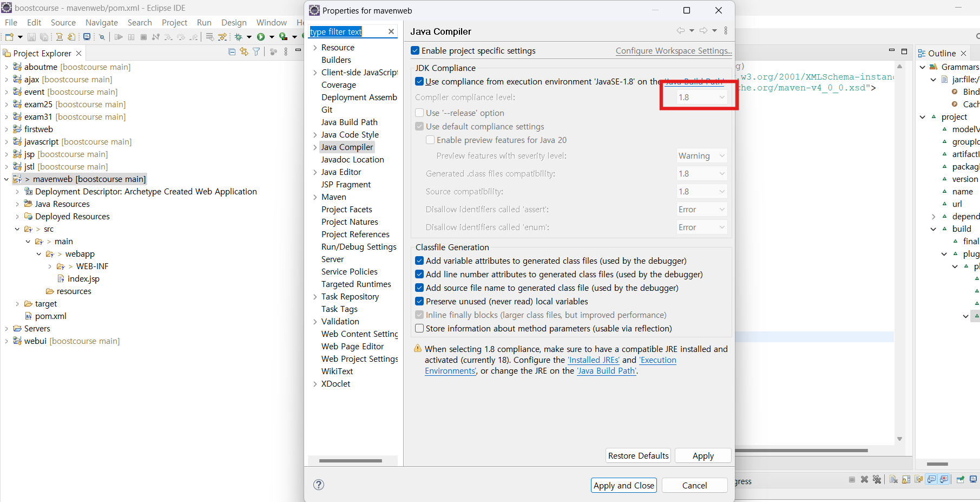Maximize the editor area icon

tap(904, 51)
